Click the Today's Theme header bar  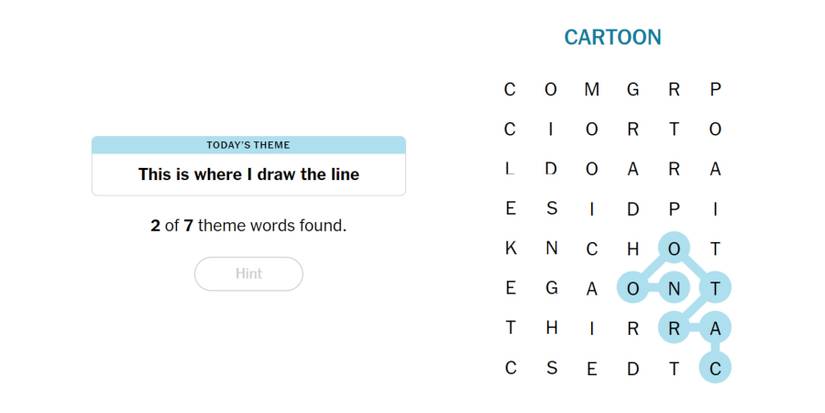click(x=248, y=145)
